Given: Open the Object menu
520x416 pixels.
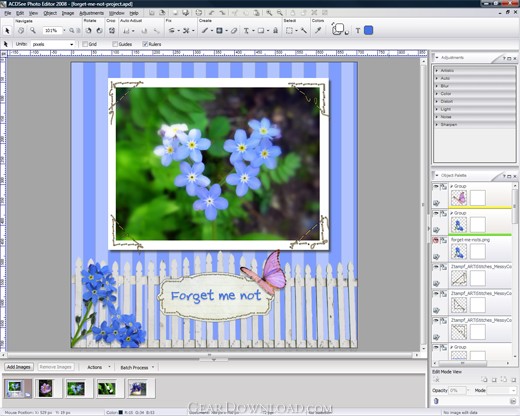Looking at the screenshot, I should 50,13.
